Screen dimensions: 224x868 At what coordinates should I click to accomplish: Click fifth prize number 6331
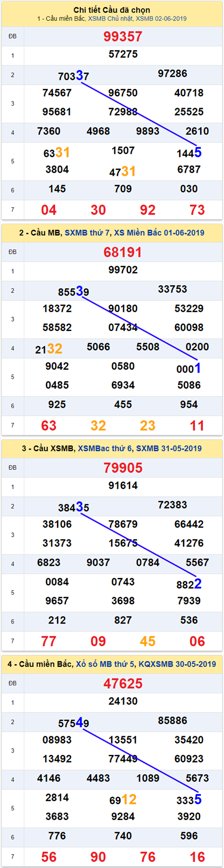57,152
